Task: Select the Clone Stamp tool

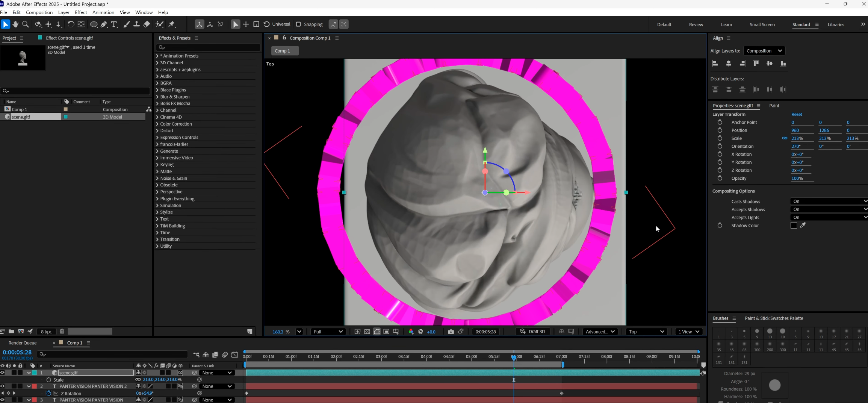Action: point(137,24)
